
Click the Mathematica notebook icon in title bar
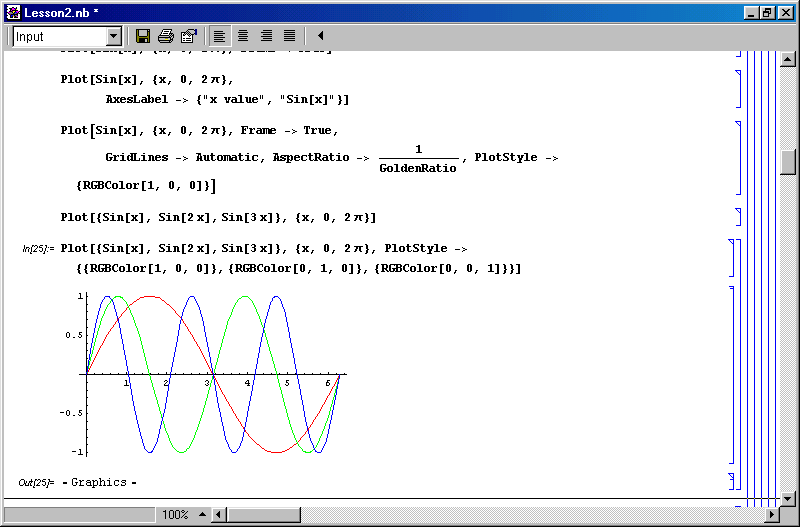[x=13, y=12]
